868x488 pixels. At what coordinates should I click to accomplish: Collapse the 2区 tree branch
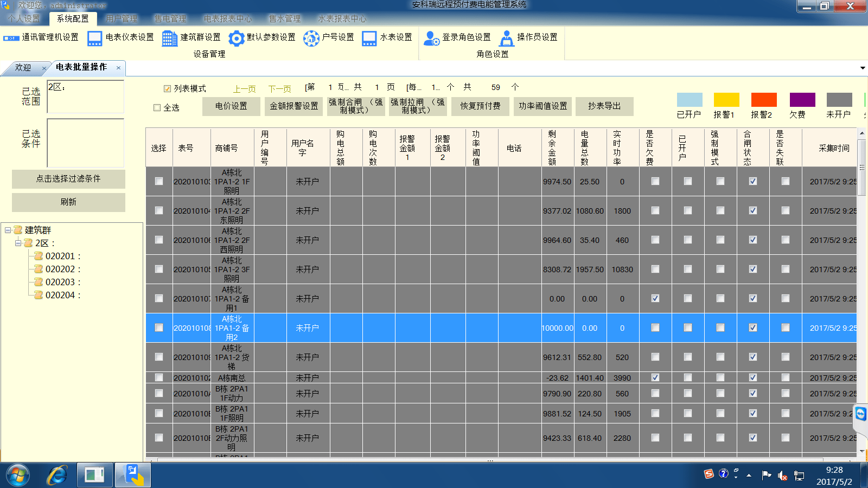18,243
